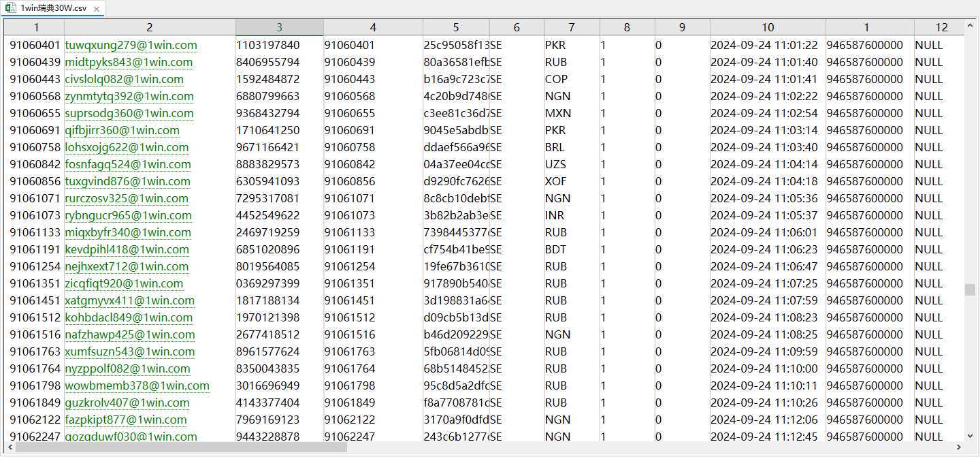Open email link xumfsuzn543@1win.com
Image resolution: width=980 pixels, height=457 pixels.
[x=130, y=351]
